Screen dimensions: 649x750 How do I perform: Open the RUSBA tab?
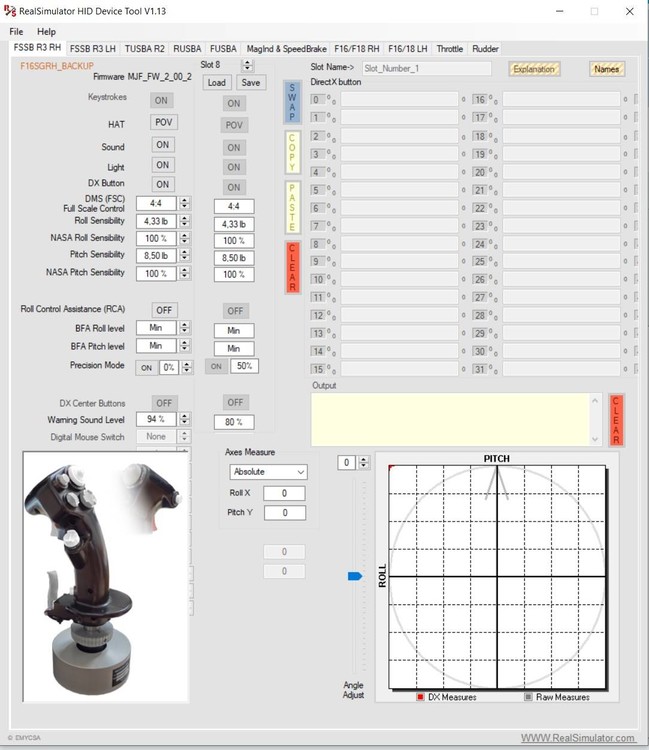187,49
